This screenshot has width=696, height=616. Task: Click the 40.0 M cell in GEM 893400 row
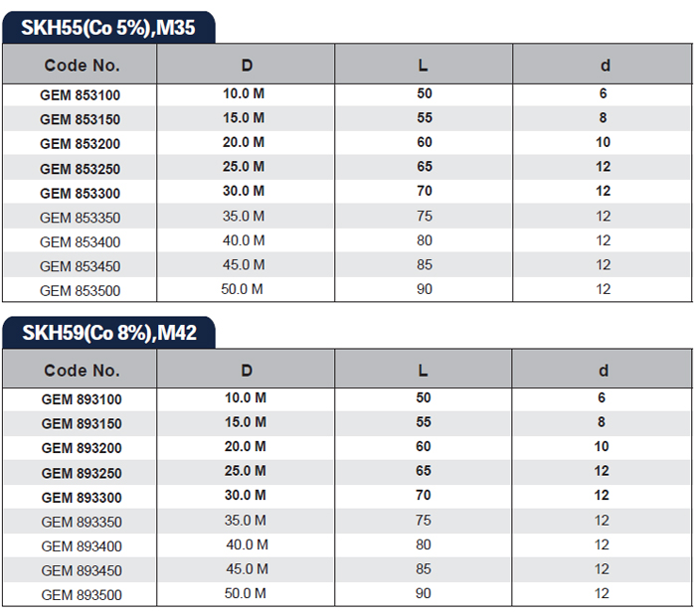click(247, 544)
